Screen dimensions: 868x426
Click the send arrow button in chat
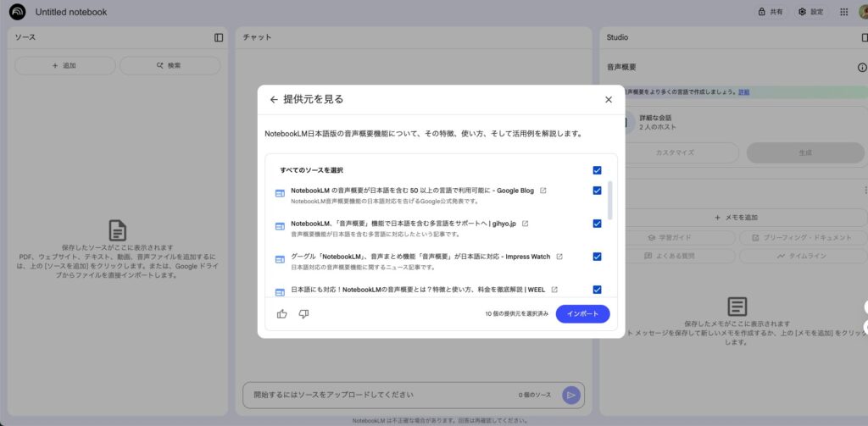tap(571, 395)
